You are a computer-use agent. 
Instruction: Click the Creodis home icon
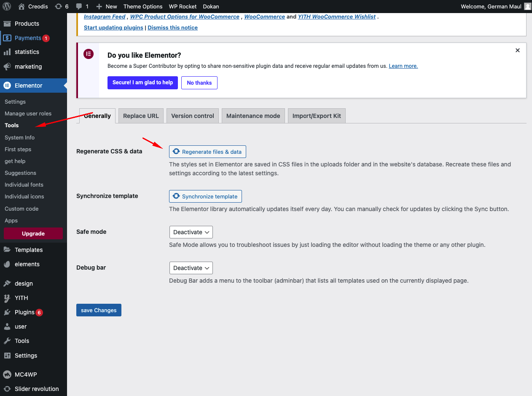pos(21,6)
